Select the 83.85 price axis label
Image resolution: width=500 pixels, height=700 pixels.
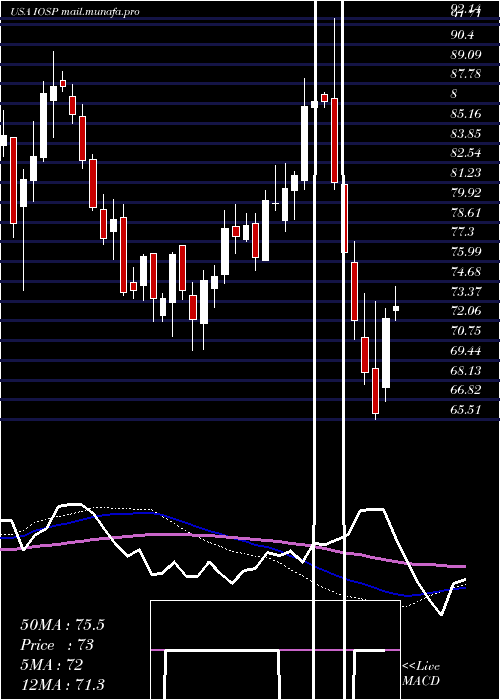coord(466,133)
